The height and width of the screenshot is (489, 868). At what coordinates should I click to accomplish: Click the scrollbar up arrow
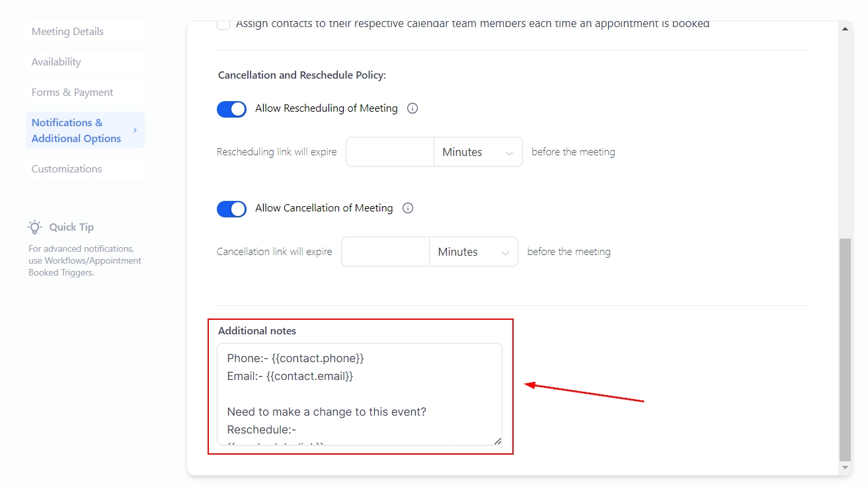pos(845,29)
